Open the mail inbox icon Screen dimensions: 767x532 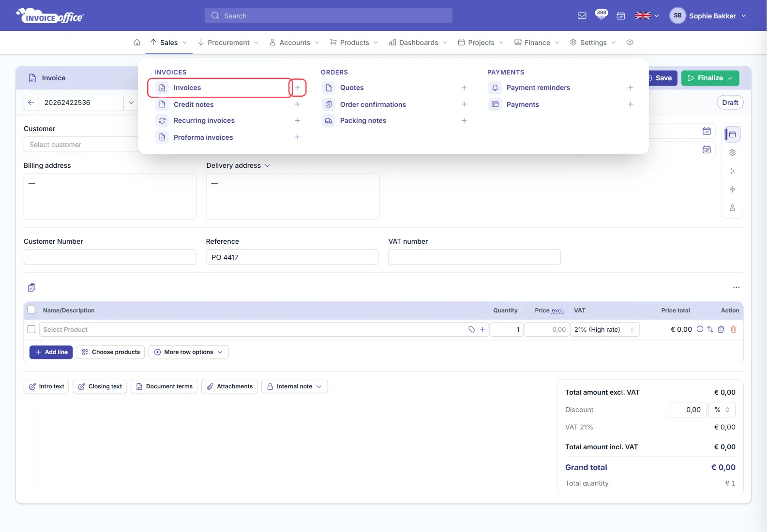click(x=582, y=16)
